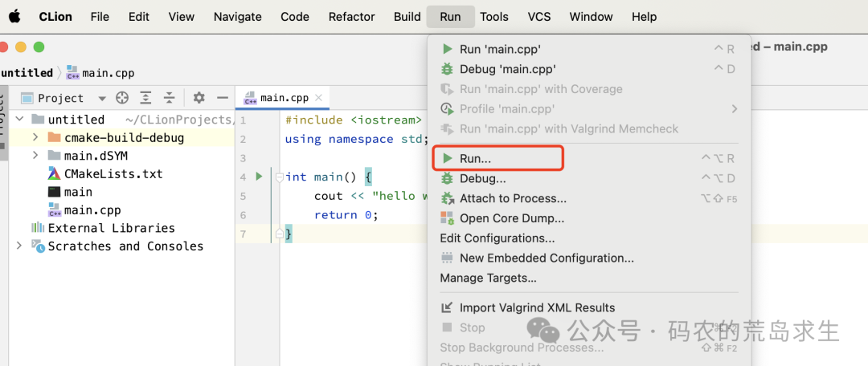Open the Edit menu

click(x=139, y=17)
